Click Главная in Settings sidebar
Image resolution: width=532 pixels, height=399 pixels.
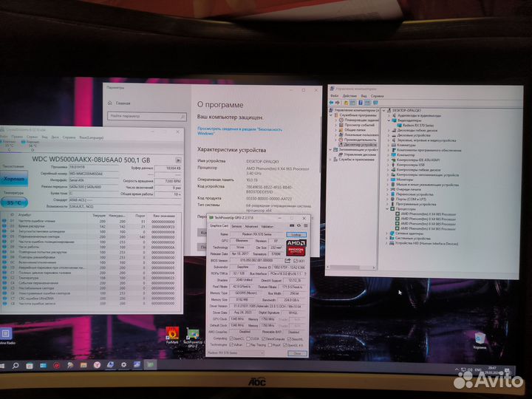click(123, 103)
